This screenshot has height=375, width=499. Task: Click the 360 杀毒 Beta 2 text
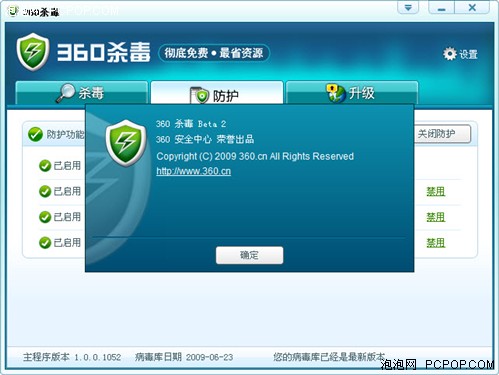(x=191, y=124)
